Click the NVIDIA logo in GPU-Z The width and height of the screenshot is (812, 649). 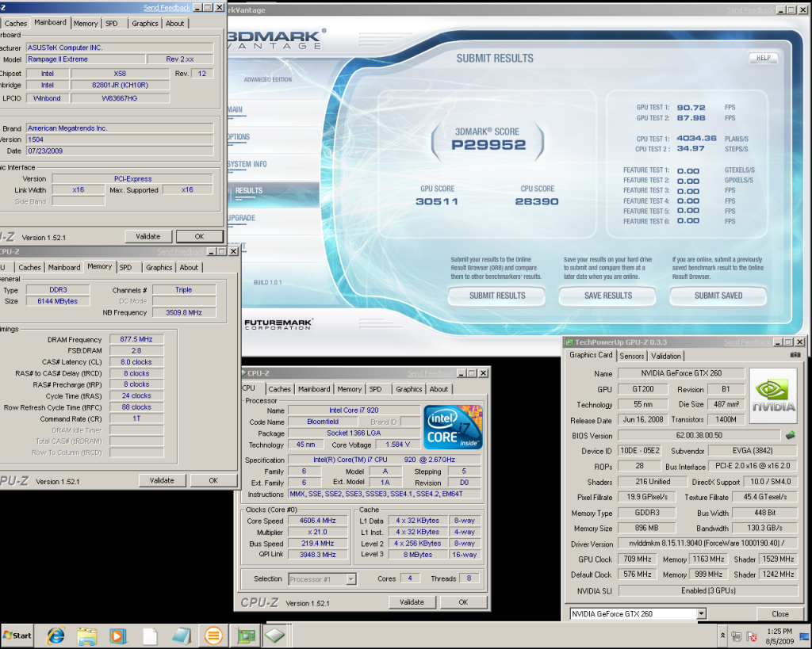(773, 396)
